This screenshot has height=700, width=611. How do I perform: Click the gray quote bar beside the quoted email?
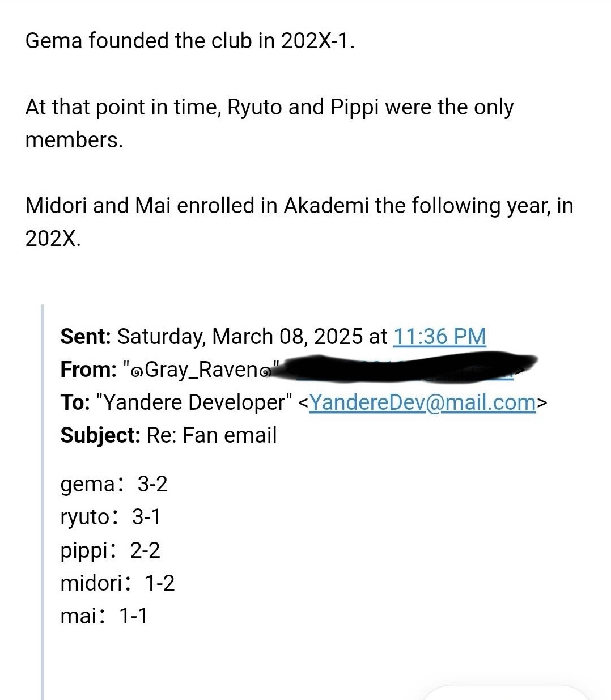click(x=43, y=502)
